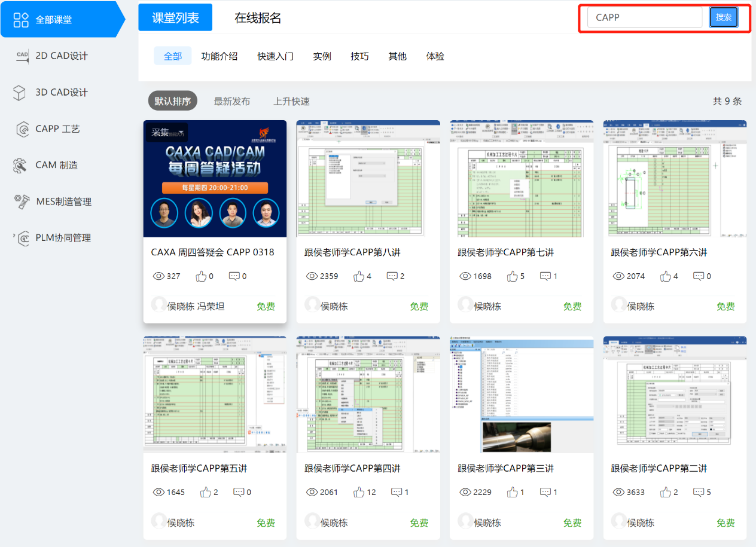Select the 全部 filter tab

(173, 56)
